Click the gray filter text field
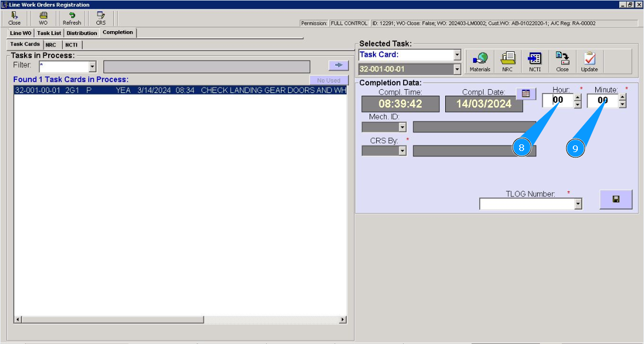This screenshot has width=644, height=344. pyautogui.click(x=206, y=67)
